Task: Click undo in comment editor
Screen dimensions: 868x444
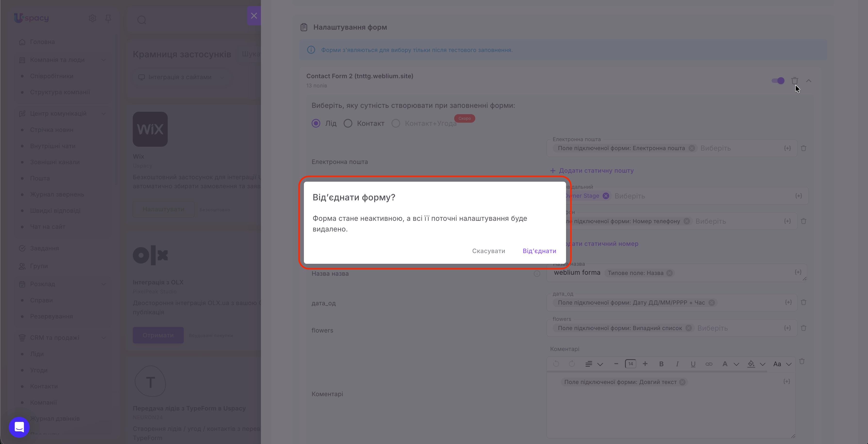Action: [x=556, y=364]
